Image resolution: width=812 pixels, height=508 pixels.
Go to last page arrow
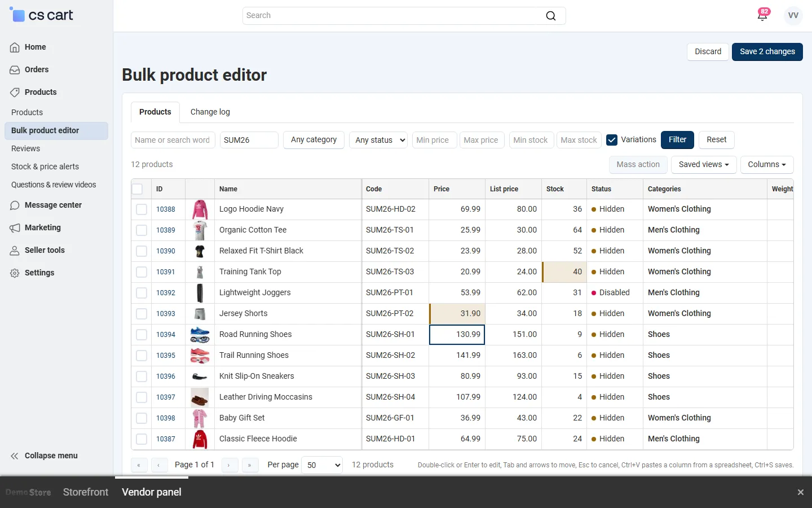249,465
